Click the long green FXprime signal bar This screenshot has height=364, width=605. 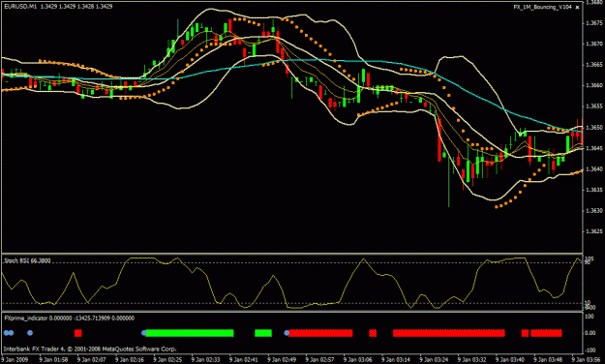pos(190,333)
